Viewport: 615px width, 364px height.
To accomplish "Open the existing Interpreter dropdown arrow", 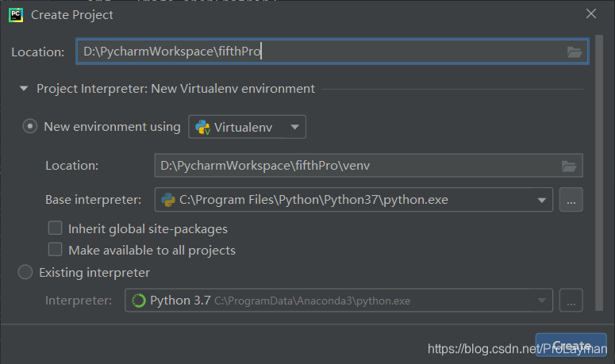I will tap(542, 301).
